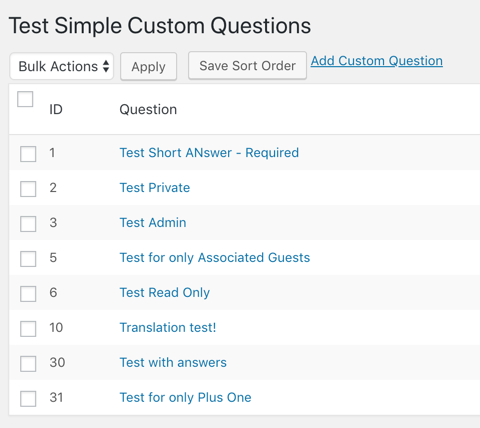Select the checkbox for question ID 10
This screenshot has height=428, width=480.
tap(28, 329)
